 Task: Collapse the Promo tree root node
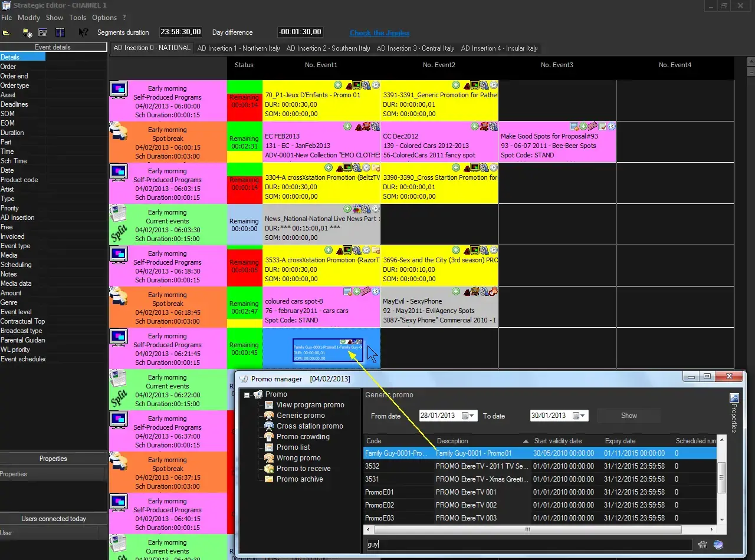pos(247,395)
